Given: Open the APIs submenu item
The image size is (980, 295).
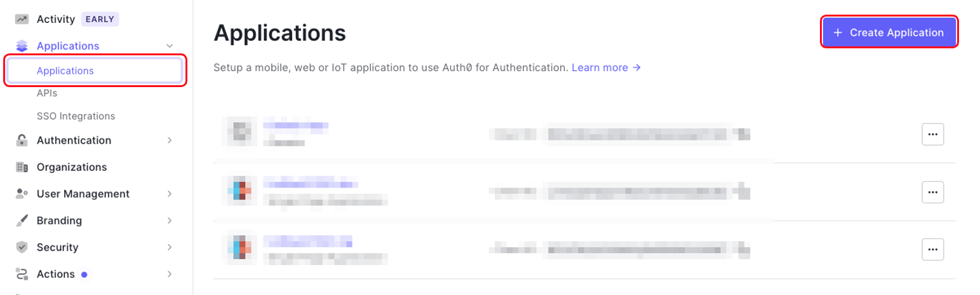Looking at the screenshot, I should click(x=47, y=93).
